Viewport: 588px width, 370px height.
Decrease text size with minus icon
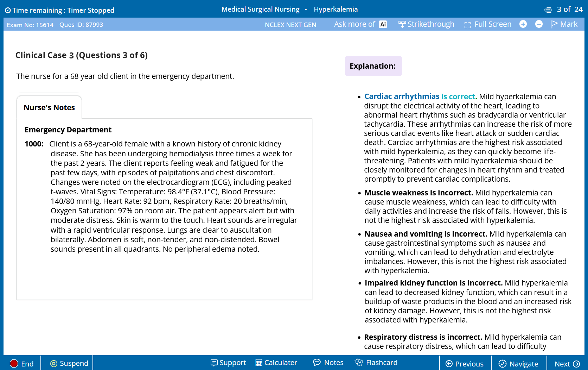pyautogui.click(x=539, y=24)
